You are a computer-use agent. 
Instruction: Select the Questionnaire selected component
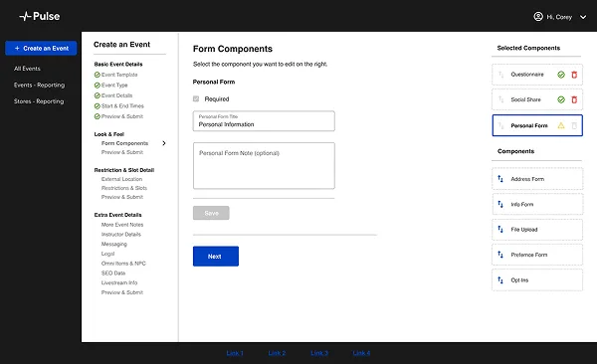pos(537,75)
